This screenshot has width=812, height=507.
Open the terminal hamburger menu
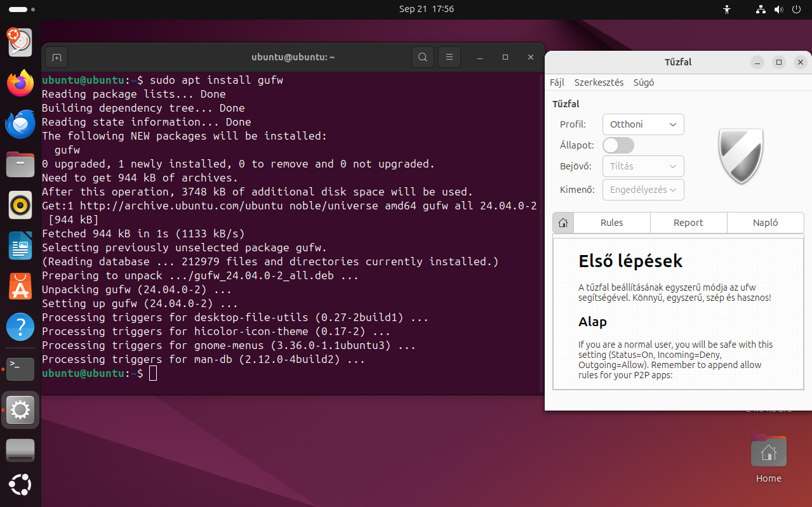click(x=449, y=57)
